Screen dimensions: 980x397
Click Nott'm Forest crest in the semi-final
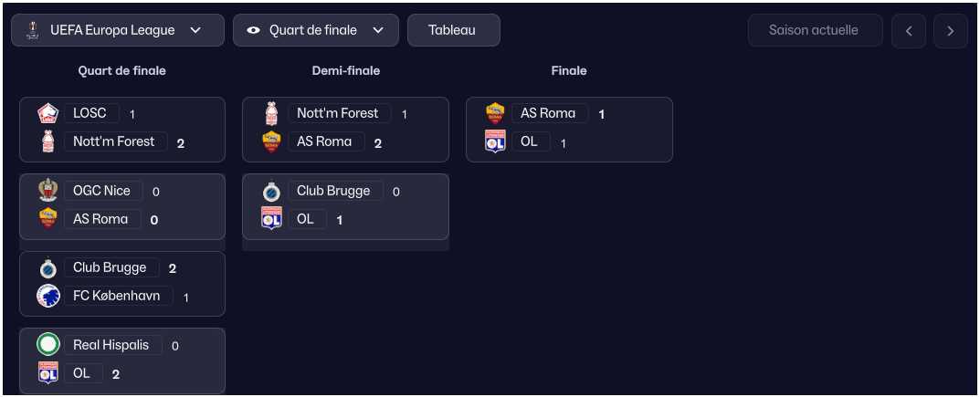pyautogui.click(x=271, y=113)
